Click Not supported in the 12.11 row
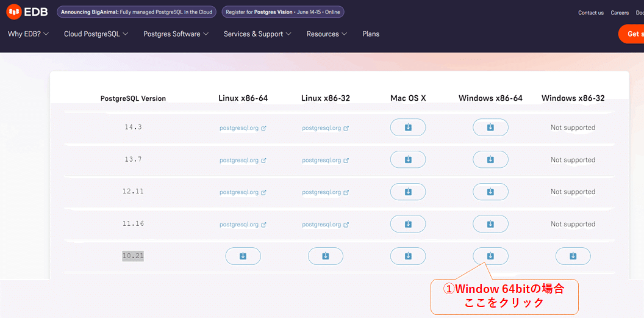This screenshot has width=644, height=318. click(573, 192)
